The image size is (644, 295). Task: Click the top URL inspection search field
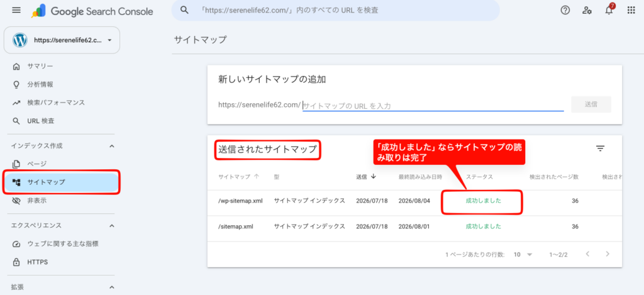click(336, 10)
